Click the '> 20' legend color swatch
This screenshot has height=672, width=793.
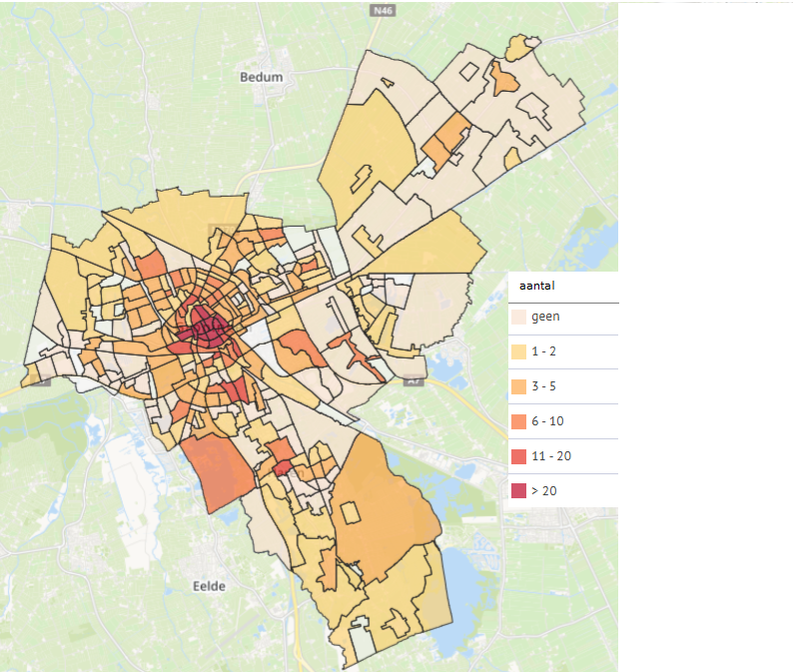pos(519,491)
